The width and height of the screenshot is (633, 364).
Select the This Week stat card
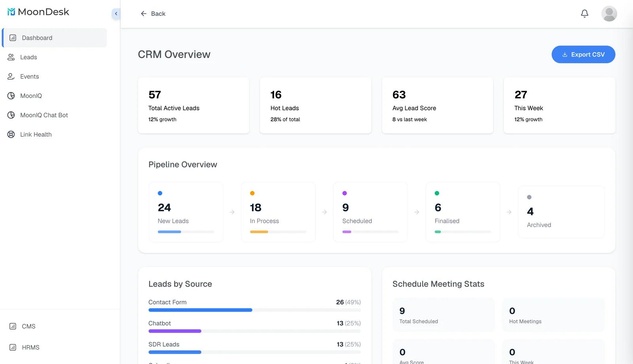coord(559,106)
